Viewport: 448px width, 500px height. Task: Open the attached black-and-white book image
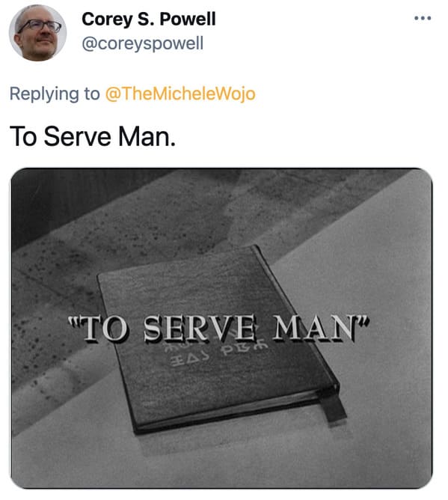point(222,328)
